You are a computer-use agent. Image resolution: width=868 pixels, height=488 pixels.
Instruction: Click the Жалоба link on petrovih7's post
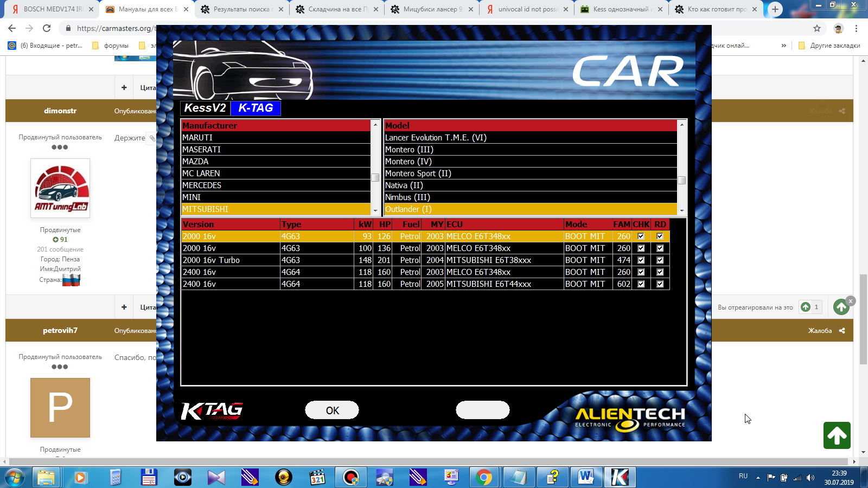click(x=820, y=330)
